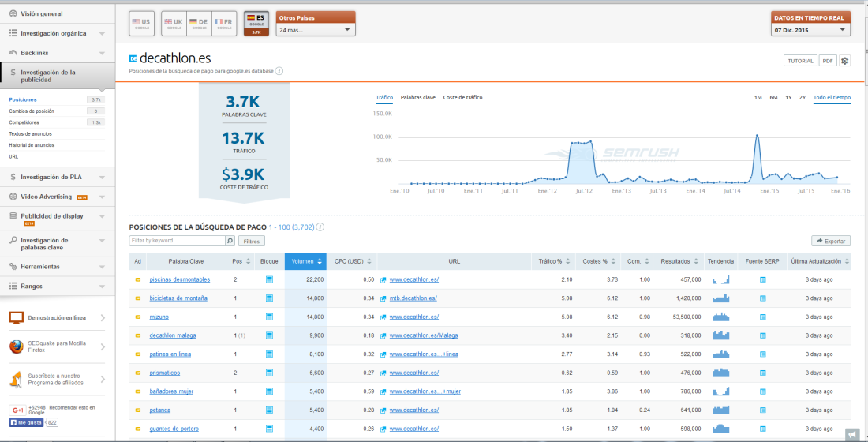
Task: Click the Exportar button
Action: pyautogui.click(x=831, y=241)
